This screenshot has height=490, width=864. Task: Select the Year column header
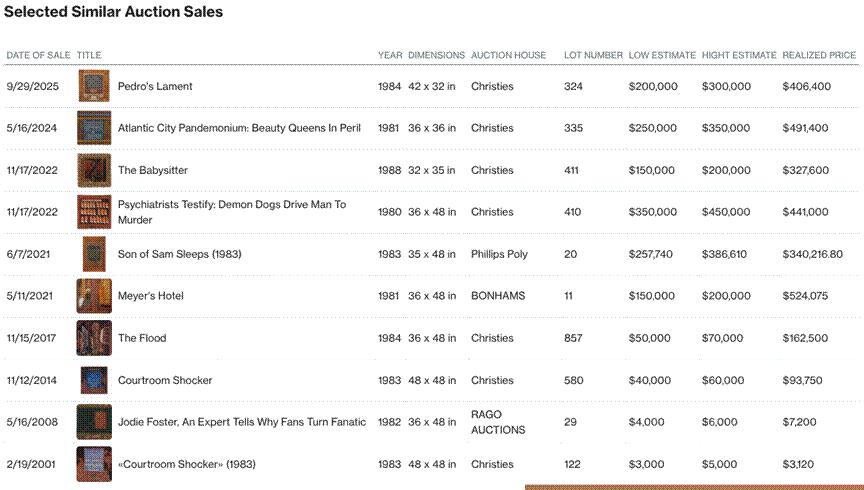[x=390, y=55]
